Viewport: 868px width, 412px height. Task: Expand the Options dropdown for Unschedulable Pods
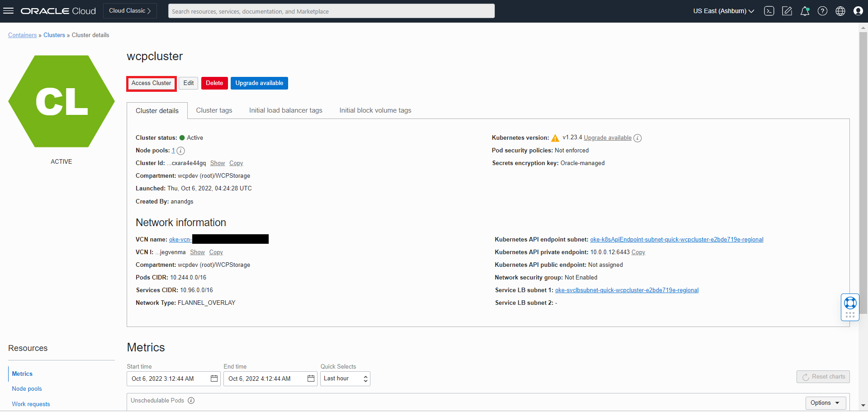point(825,403)
